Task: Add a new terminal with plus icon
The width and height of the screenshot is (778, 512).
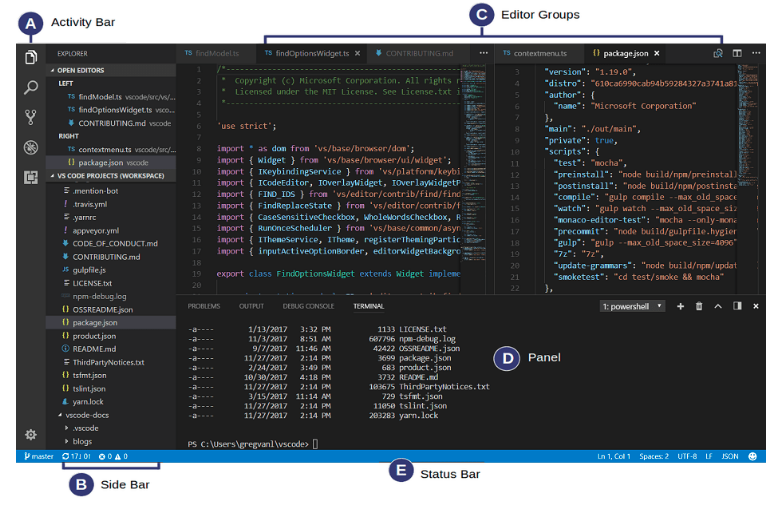Action: click(680, 306)
